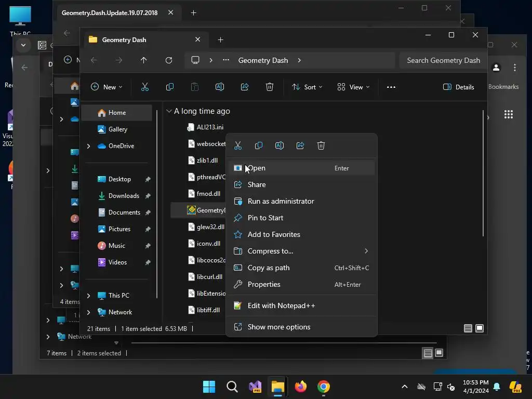Click Cut scissors in Explorer toolbar
The image size is (532, 399).
tap(145, 87)
